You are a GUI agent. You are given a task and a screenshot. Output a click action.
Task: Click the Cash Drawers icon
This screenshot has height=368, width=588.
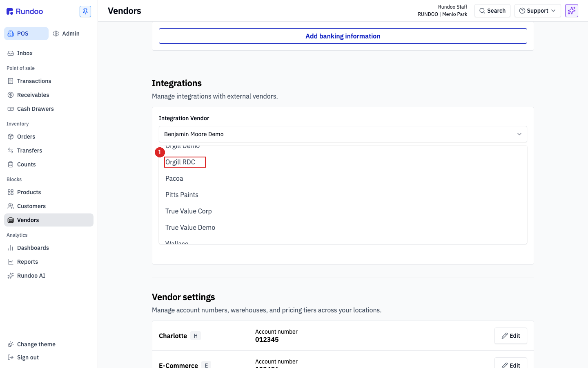(11, 109)
